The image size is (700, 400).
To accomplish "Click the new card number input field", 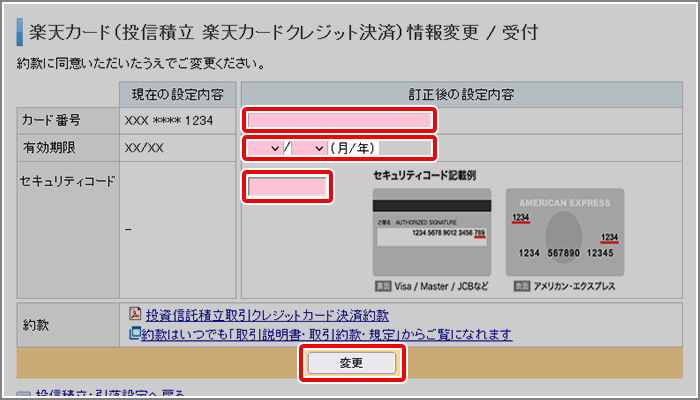I will 339,121.
